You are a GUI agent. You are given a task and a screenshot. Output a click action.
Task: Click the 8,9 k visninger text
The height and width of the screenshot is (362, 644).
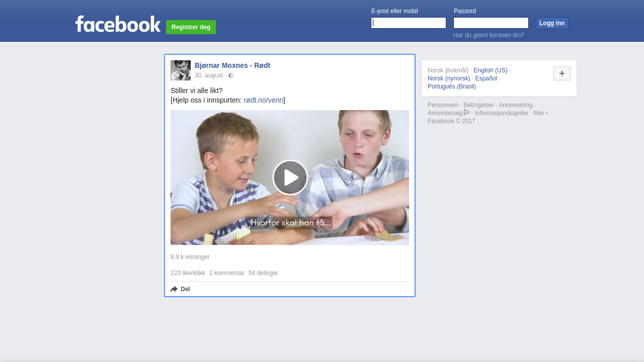tap(190, 257)
